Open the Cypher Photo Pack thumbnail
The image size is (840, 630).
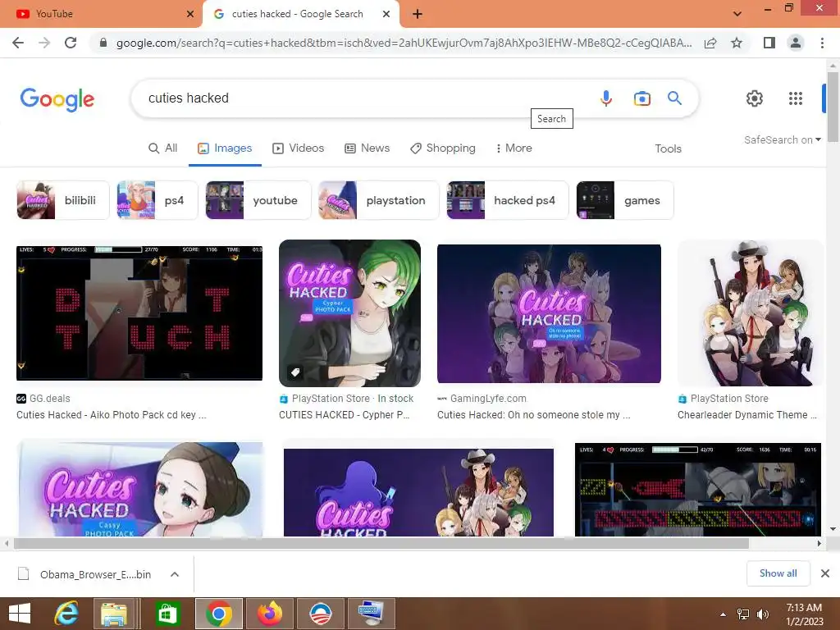pos(349,313)
